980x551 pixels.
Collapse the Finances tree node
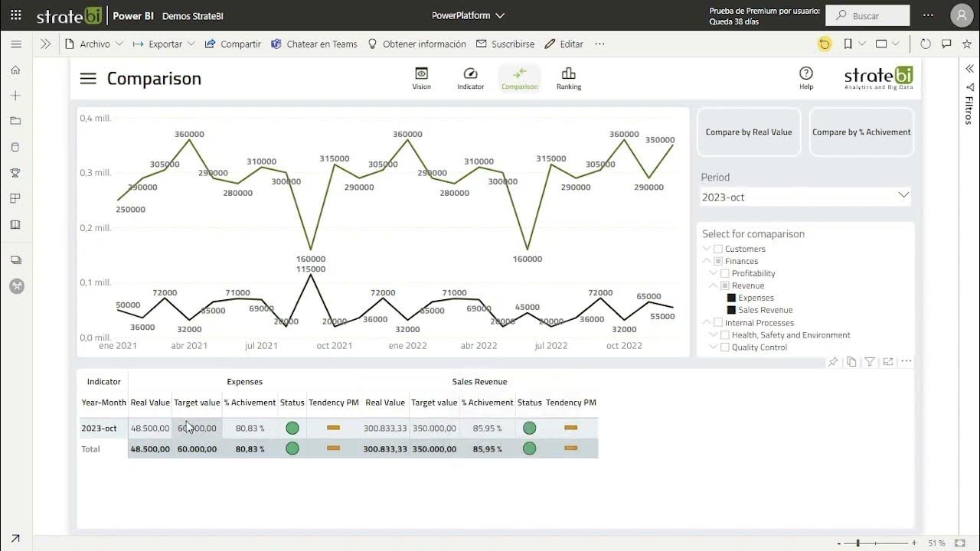point(707,261)
